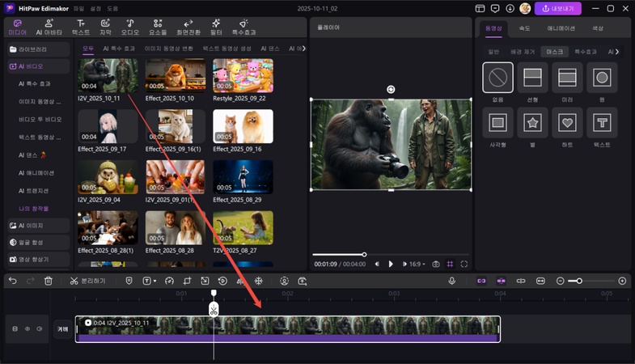635x364 pixels.
Task: Open the 16:9 aspect ratio dropdown
Action: [x=417, y=264]
